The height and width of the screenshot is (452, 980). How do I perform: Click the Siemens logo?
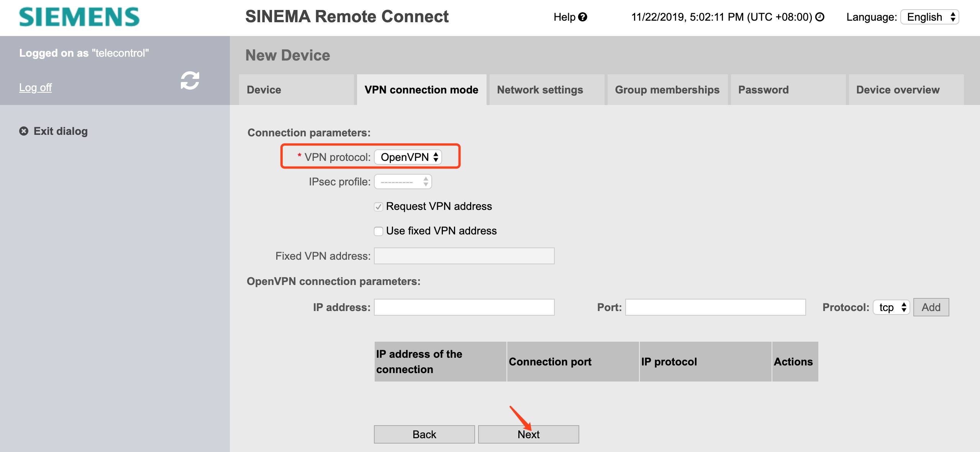pos(79,17)
